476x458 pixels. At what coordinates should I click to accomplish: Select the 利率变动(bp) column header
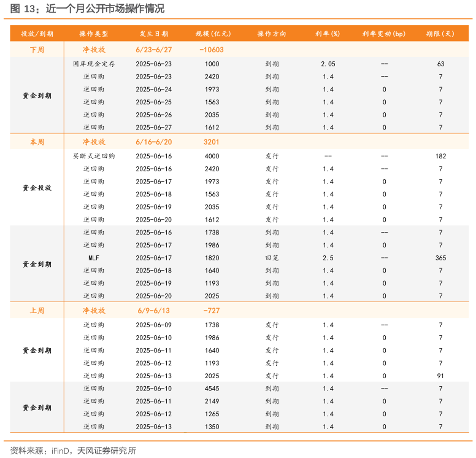[x=384, y=34]
